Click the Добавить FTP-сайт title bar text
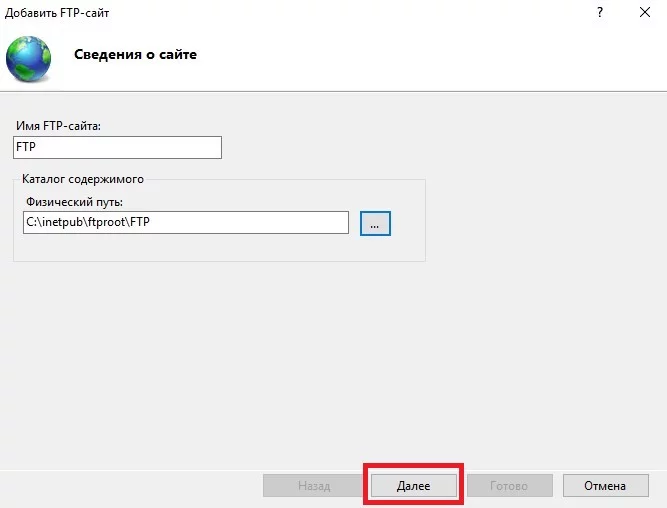 tap(57, 13)
